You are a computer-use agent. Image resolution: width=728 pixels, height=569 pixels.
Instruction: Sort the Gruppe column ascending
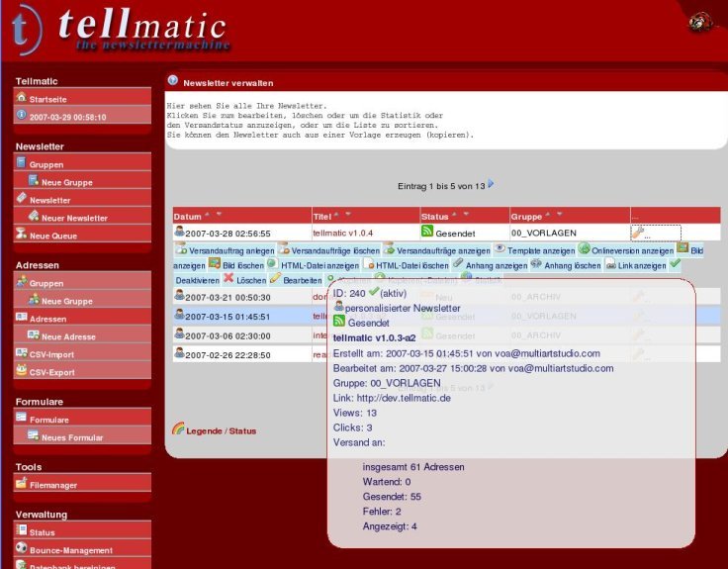[548, 215]
